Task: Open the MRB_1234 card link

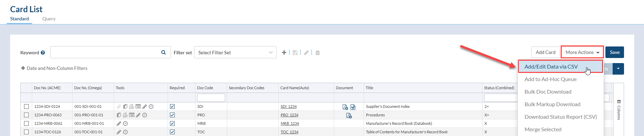Action: pyautogui.click(x=290, y=123)
